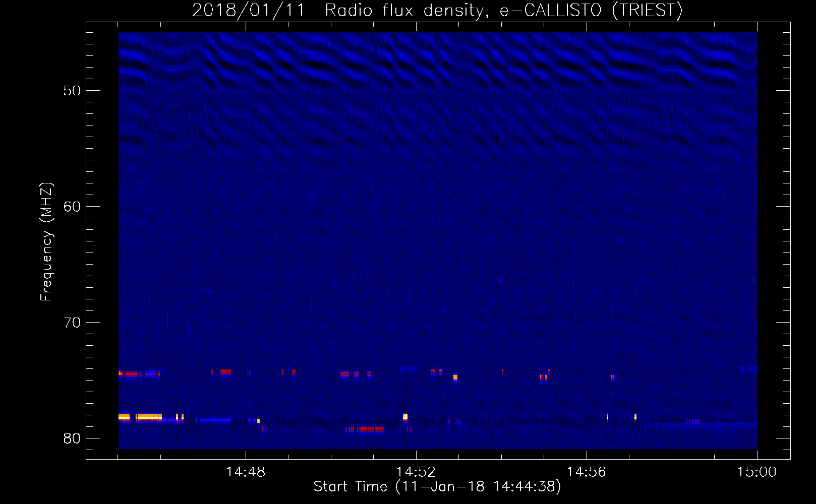The width and height of the screenshot is (816, 504).
Task: Click the plot title "Radio flux density, e-CALLISTO (TRIEST)"
Action: (503, 10)
